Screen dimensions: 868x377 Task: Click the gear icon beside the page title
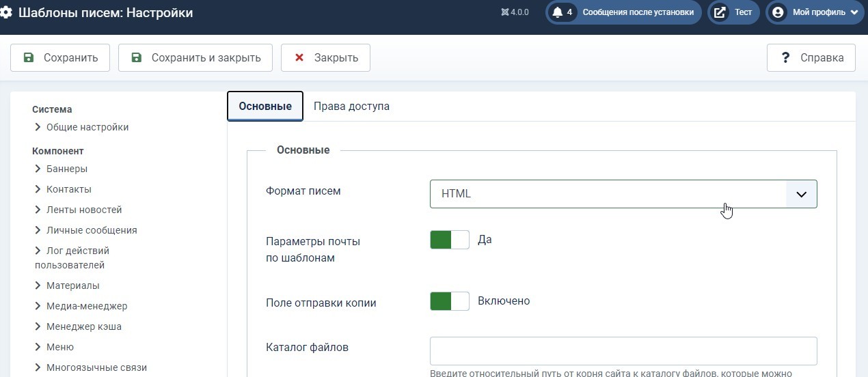click(x=5, y=12)
